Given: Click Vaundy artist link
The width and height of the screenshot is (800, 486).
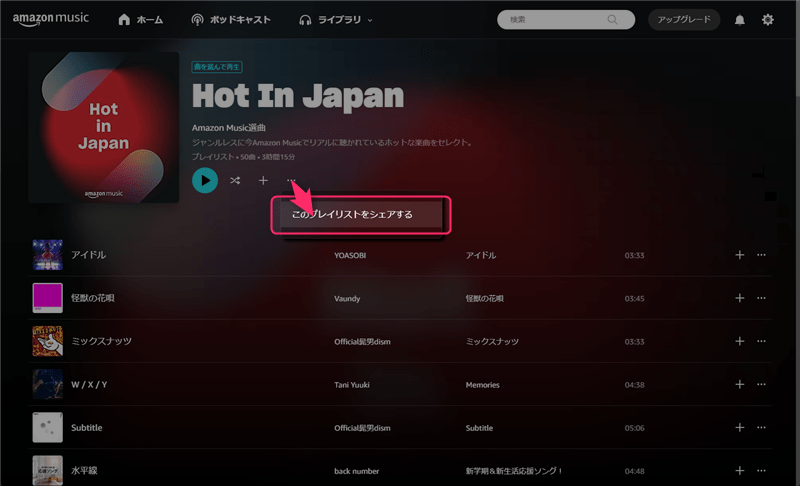Looking at the screenshot, I should (x=347, y=298).
